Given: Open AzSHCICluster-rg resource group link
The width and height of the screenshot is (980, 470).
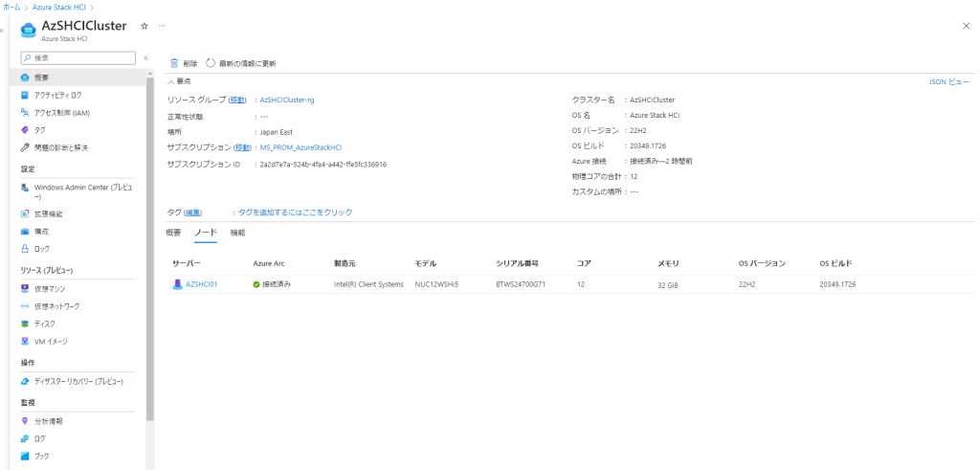Looking at the screenshot, I should pyautogui.click(x=287, y=100).
